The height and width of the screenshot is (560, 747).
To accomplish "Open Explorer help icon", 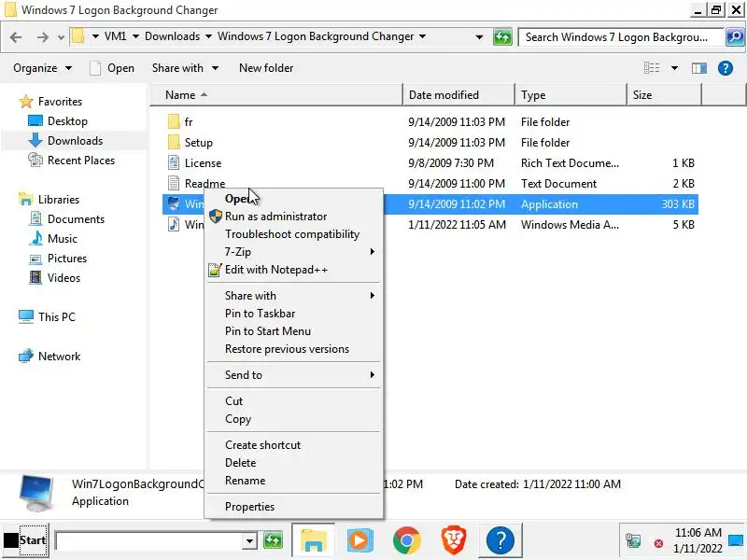I will 726,68.
